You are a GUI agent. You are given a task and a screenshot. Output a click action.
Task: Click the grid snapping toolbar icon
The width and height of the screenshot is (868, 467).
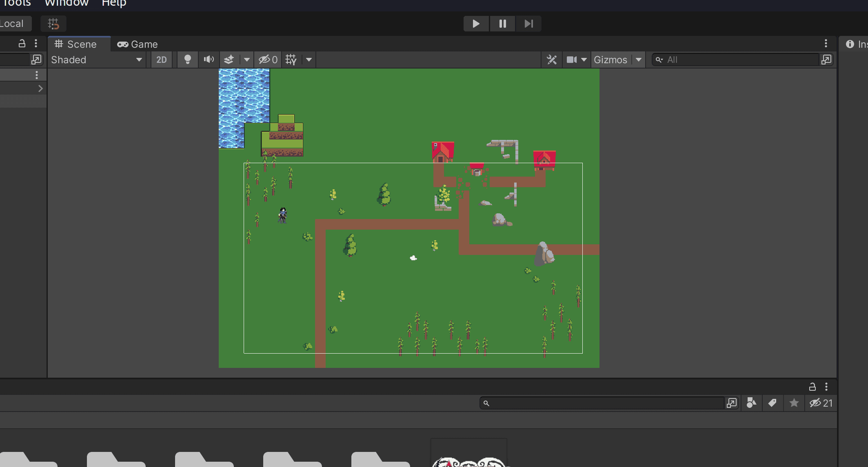tap(53, 24)
